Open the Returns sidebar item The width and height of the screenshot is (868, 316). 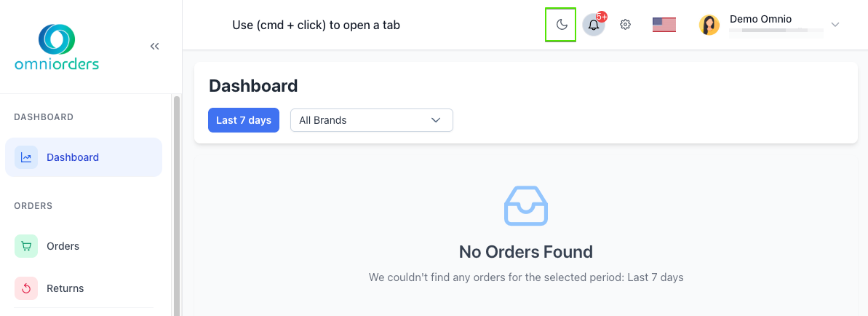(65, 288)
